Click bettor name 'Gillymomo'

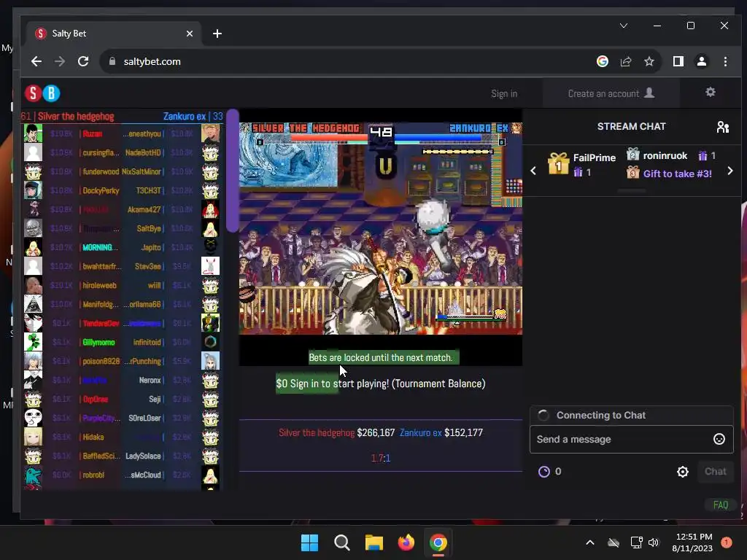(x=98, y=343)
